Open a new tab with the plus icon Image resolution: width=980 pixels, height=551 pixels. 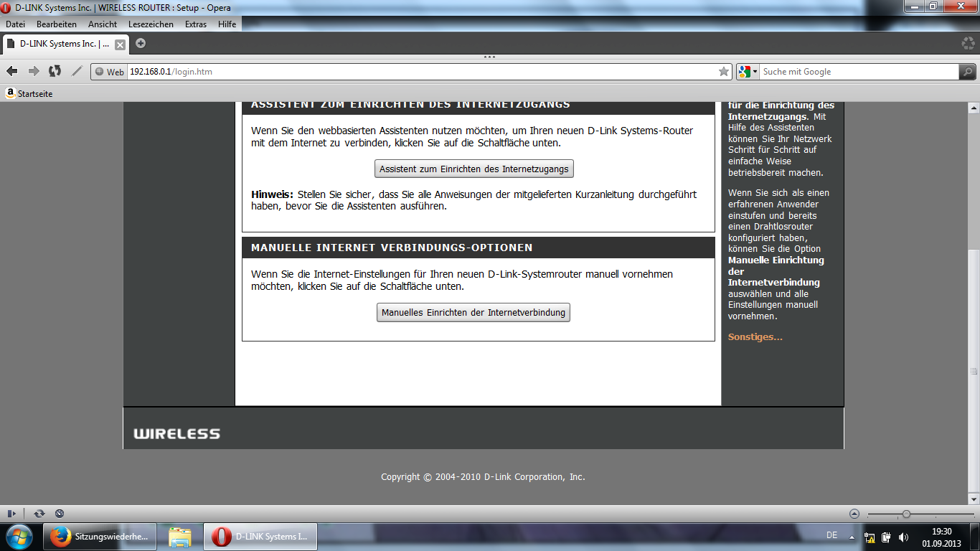click(x=141, y=43)
